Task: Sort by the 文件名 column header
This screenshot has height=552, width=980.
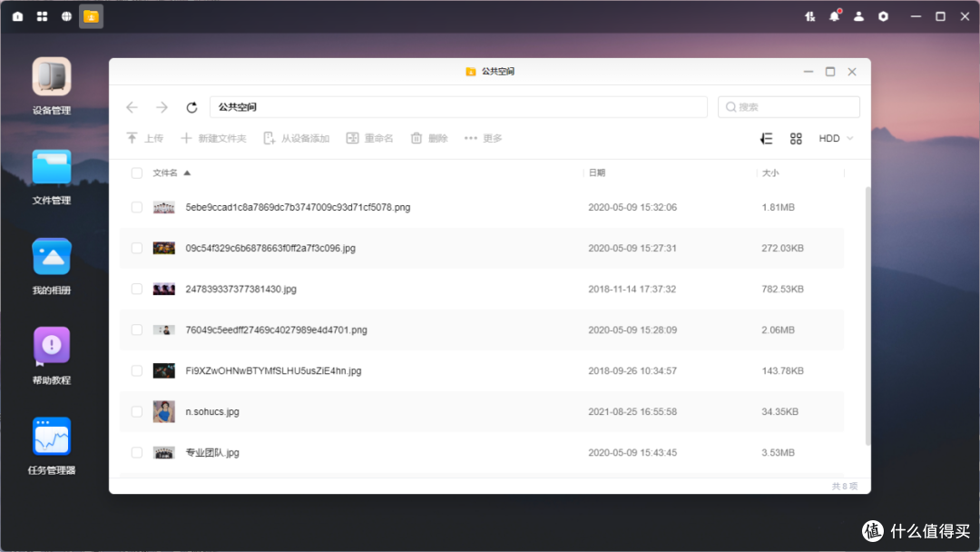Action: tap(165, 173)
